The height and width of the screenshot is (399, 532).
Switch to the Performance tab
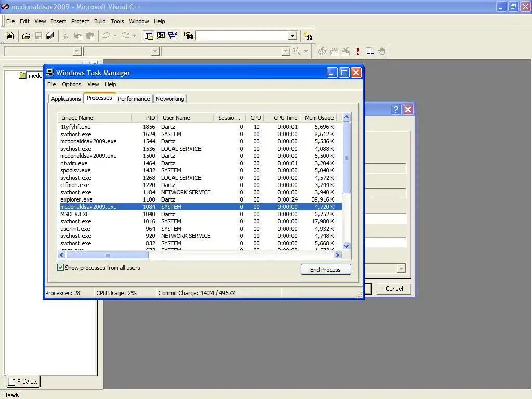[134, 98]
